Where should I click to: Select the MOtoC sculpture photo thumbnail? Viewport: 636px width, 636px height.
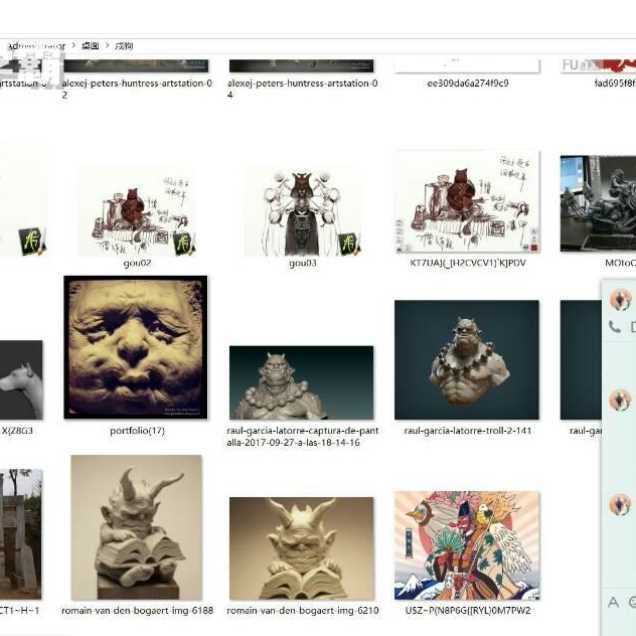(x=598, y=203)
